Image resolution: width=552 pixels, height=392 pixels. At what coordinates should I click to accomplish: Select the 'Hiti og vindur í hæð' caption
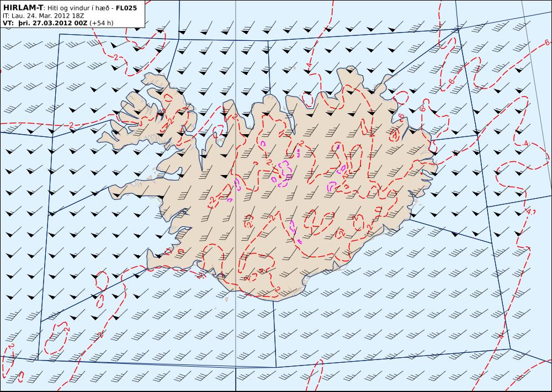click(x=78, y=8)
